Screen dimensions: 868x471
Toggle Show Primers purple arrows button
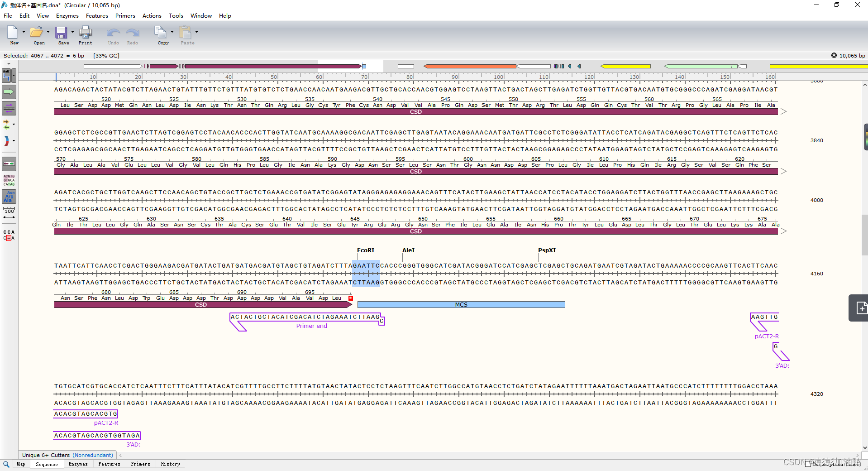click(x=9, y=108)
